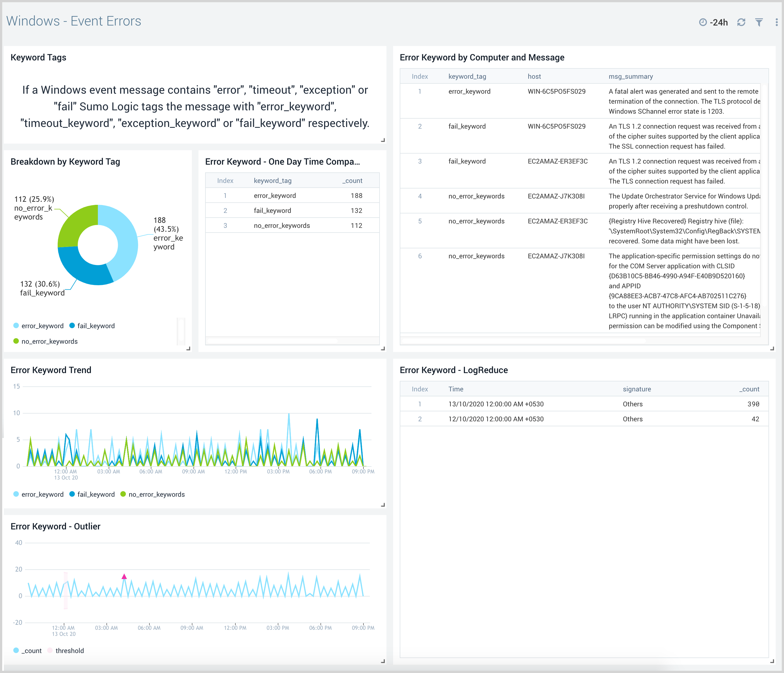Viewport: 784px width, 673px height.
Task: Toggle no_error_keywords in the trend chart legend
Action: pos(156,494)
